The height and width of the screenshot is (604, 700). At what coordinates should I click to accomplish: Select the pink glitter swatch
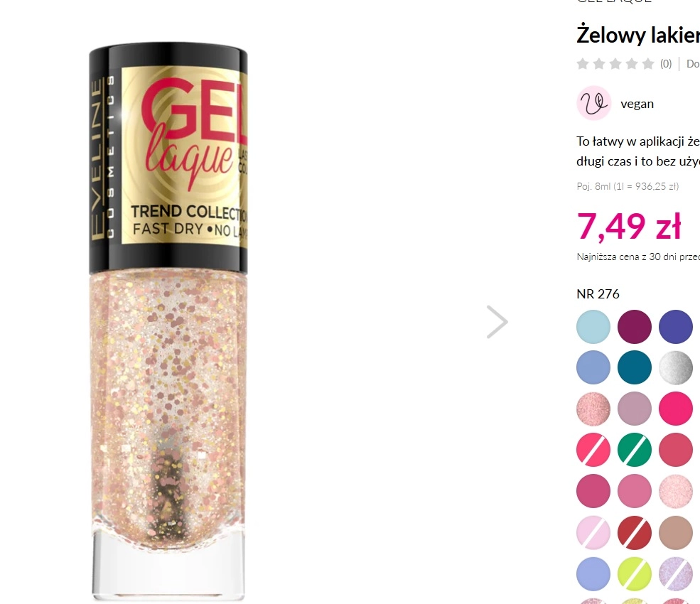[x=593, y=409]
